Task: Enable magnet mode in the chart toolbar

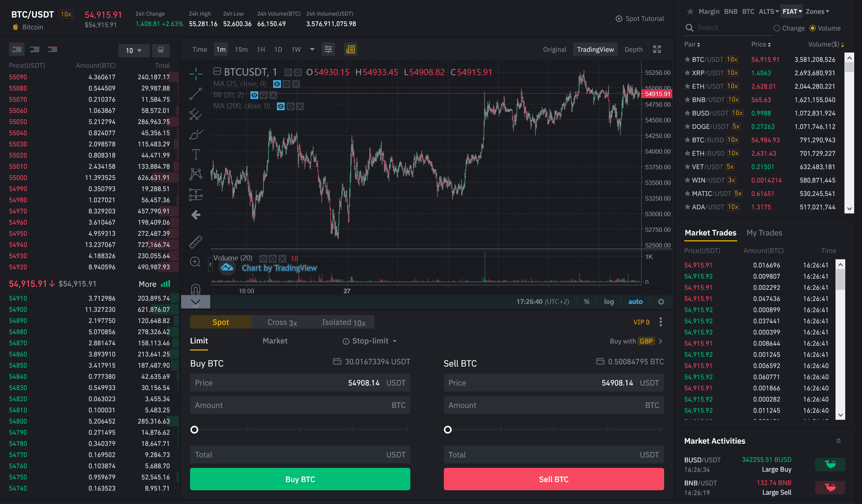Action: click(x=195, y=289)
